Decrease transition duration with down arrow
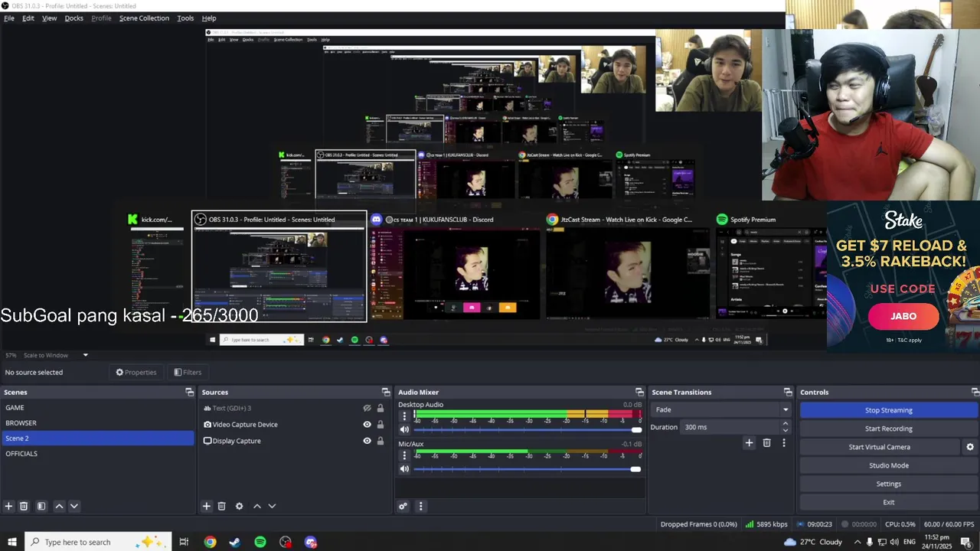Viewport: 980px width, 551px height. click(x=785, y=430)
